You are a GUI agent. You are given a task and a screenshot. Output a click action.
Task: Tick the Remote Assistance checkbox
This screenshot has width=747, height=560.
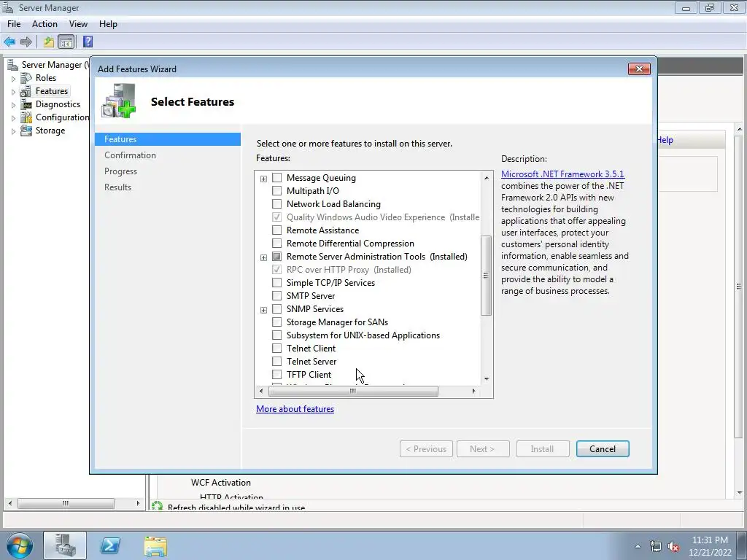point(276,230)
